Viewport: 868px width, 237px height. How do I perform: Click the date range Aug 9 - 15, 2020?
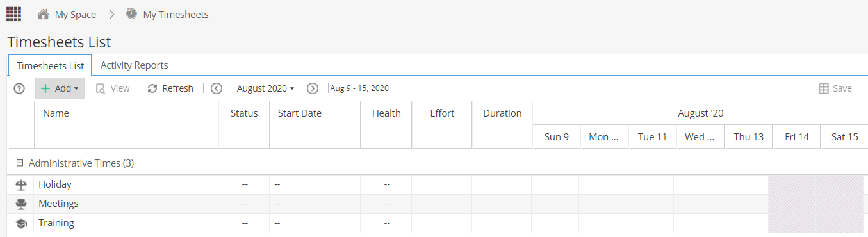tap(359, 88)
